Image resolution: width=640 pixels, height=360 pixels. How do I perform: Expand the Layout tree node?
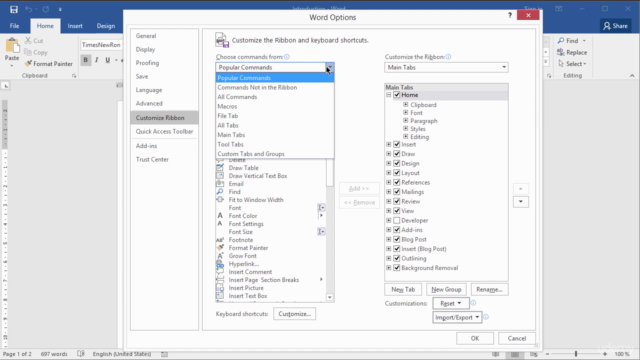389,173
